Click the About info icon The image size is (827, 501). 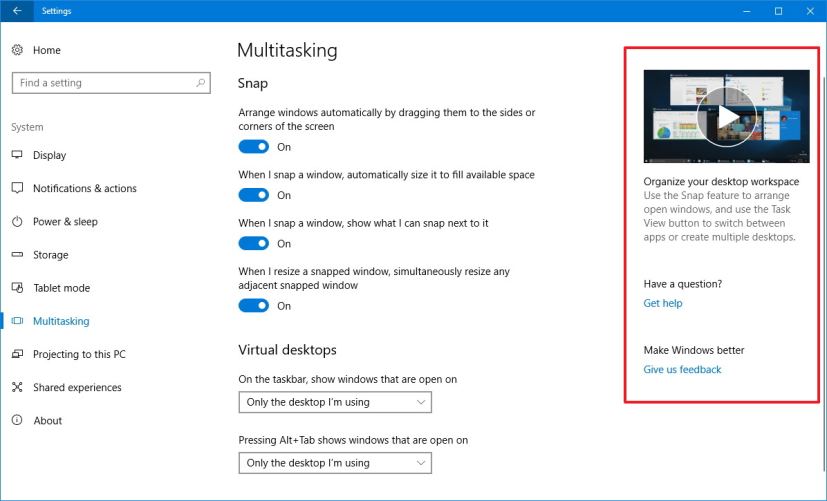pos(17,420)
